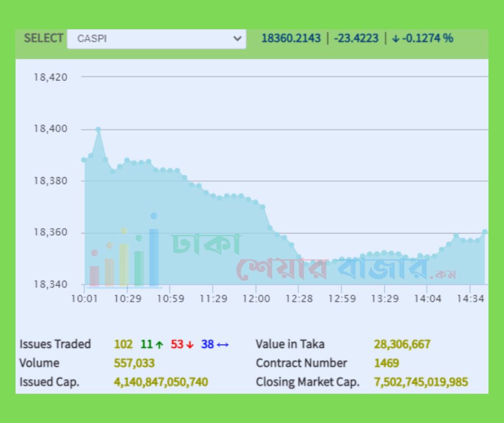504x423 pixels.
Task: Click the dropdown chevron arrow beside CASPI
Action: (x=237, y=39)
